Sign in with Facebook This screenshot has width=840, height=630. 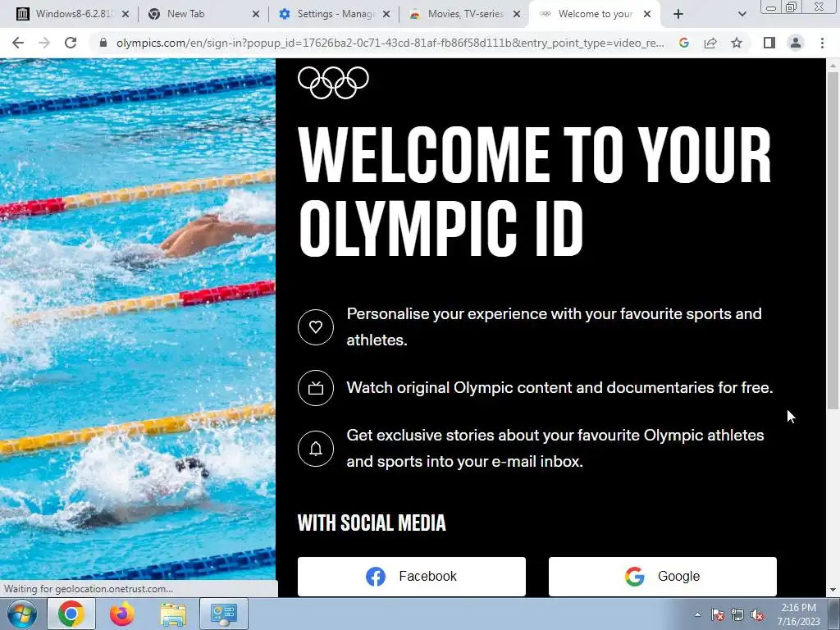[x=412, y=577]
